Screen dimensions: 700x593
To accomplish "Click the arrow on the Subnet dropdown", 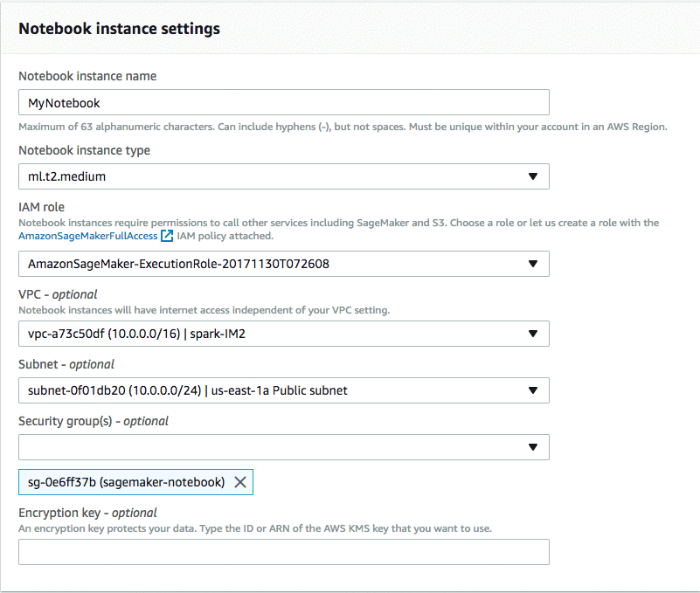I will pyautogui.click(x=533, y=390).
